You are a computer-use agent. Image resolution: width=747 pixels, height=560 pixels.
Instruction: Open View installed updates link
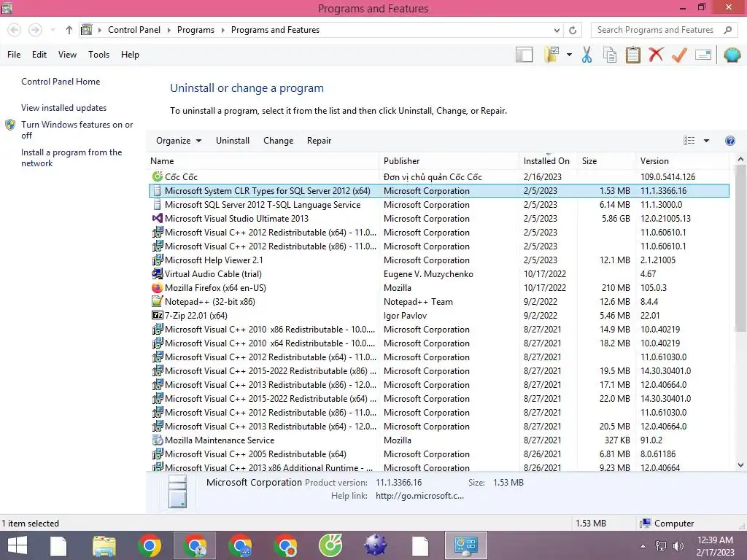63,108
